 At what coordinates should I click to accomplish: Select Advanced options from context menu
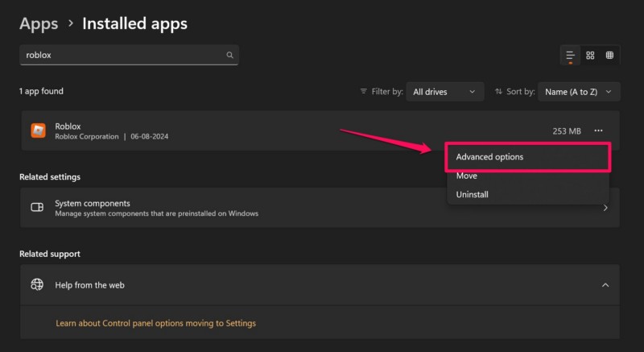click(x=489, y=157)
